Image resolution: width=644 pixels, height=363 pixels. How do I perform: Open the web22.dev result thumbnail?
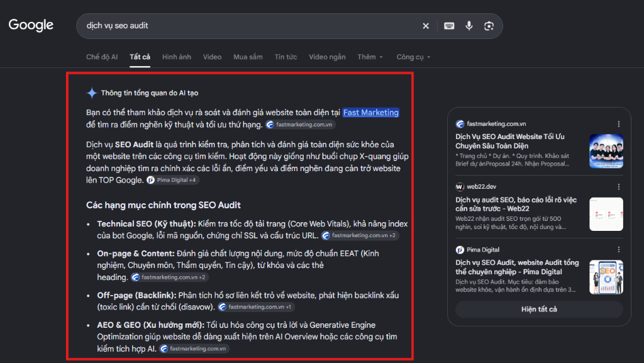(606, 214)
